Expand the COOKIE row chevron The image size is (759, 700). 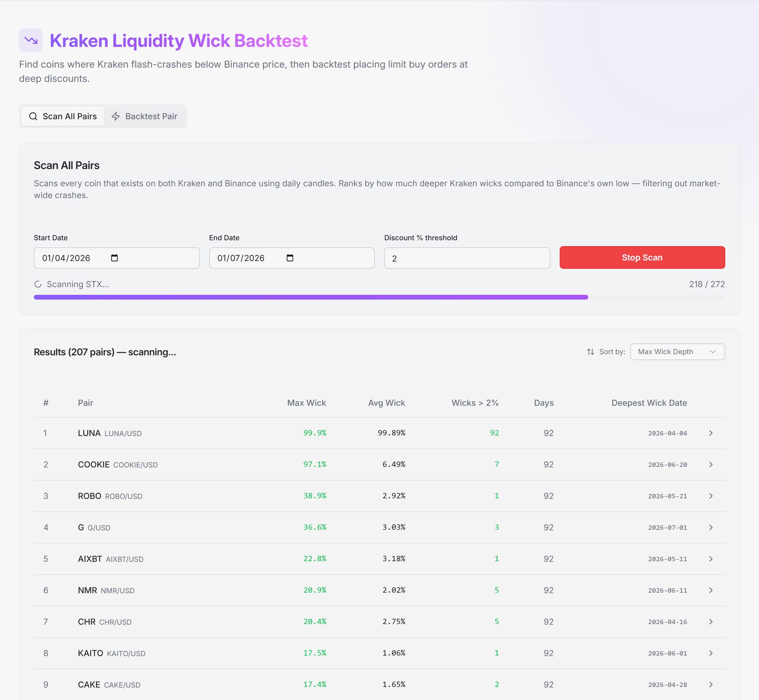711,464
